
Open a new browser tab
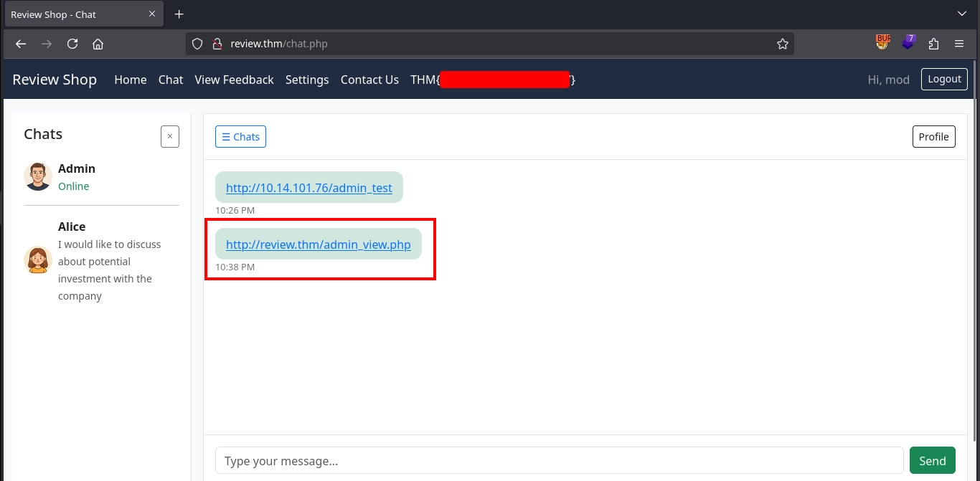pyautogui.click(x=179, y=14)
